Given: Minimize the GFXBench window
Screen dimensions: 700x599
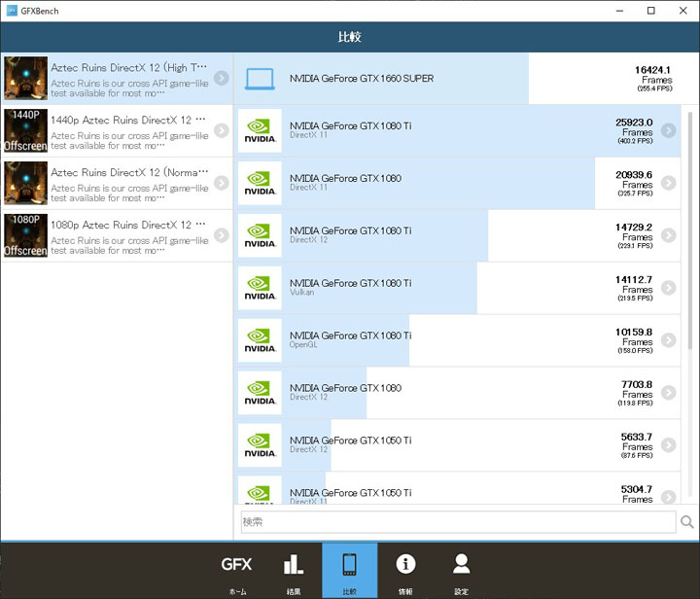Looking at the screenshot, I should pyautogui.click(x=619, y=11).
